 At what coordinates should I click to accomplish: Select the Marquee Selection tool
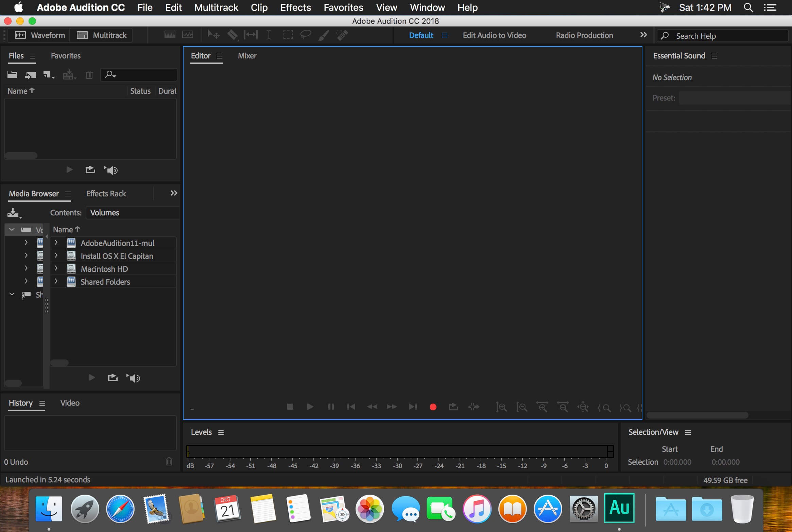[x=288, y=35]
